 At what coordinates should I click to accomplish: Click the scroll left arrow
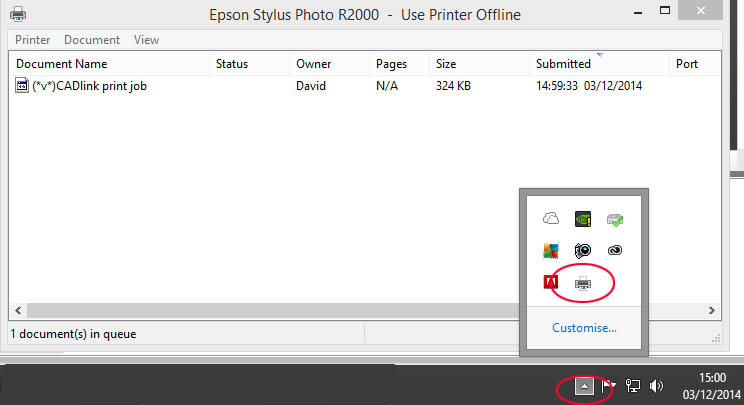point(18,310)
